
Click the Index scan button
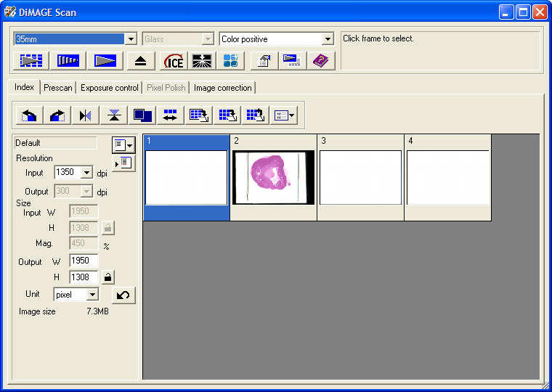coord(31,60)
